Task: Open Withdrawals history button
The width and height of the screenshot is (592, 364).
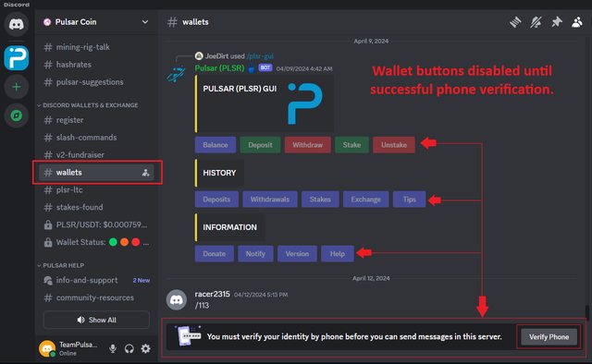Action: 269,200
